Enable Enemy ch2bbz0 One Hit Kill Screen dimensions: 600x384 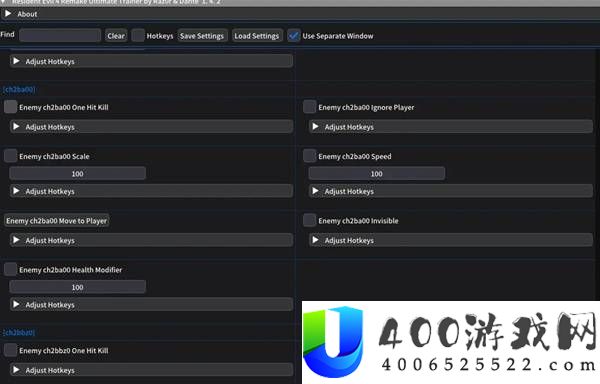click(x=10, y=350)
